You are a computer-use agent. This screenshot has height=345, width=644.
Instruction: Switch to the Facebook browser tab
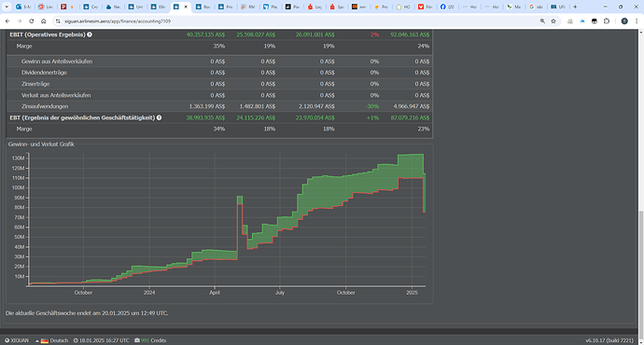coord(447,7)
